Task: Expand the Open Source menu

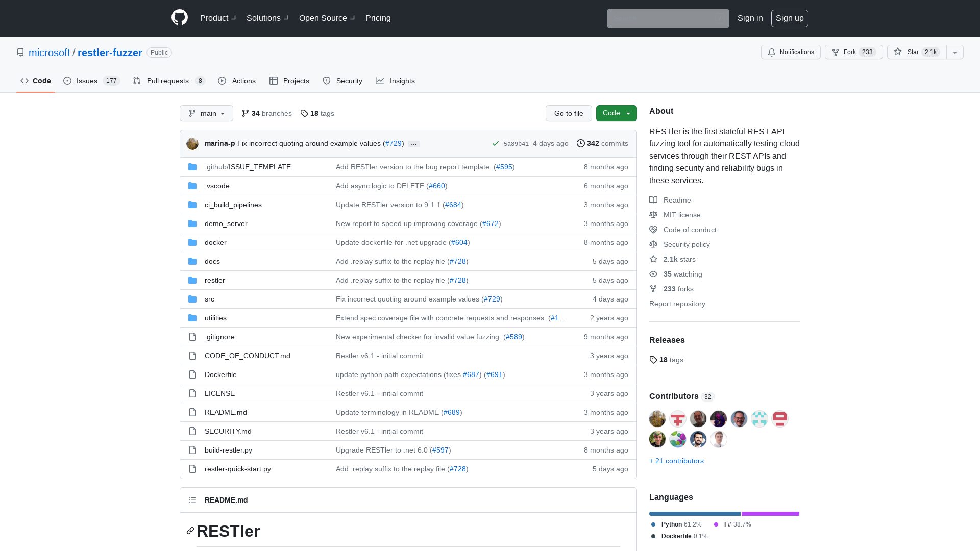Action: click(327, 18)
